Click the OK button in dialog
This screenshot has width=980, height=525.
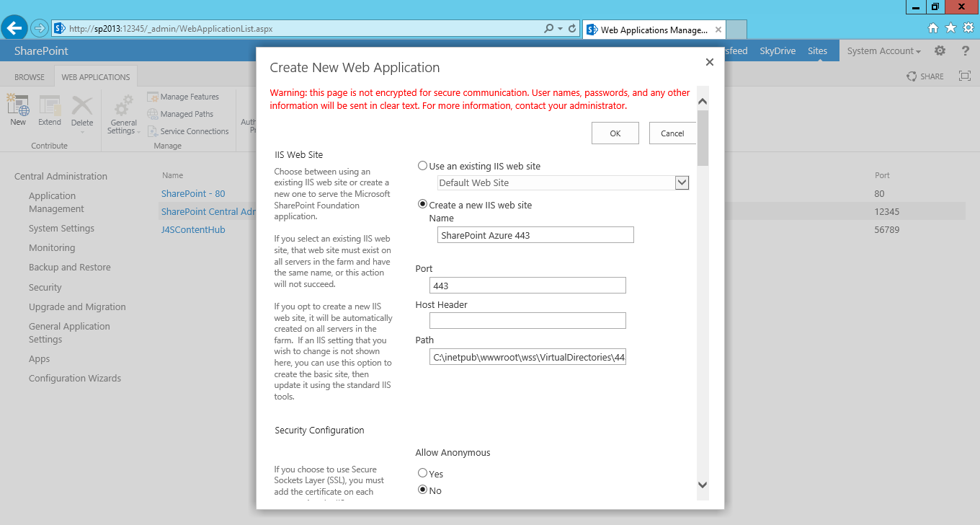click(x=615, y=133)
